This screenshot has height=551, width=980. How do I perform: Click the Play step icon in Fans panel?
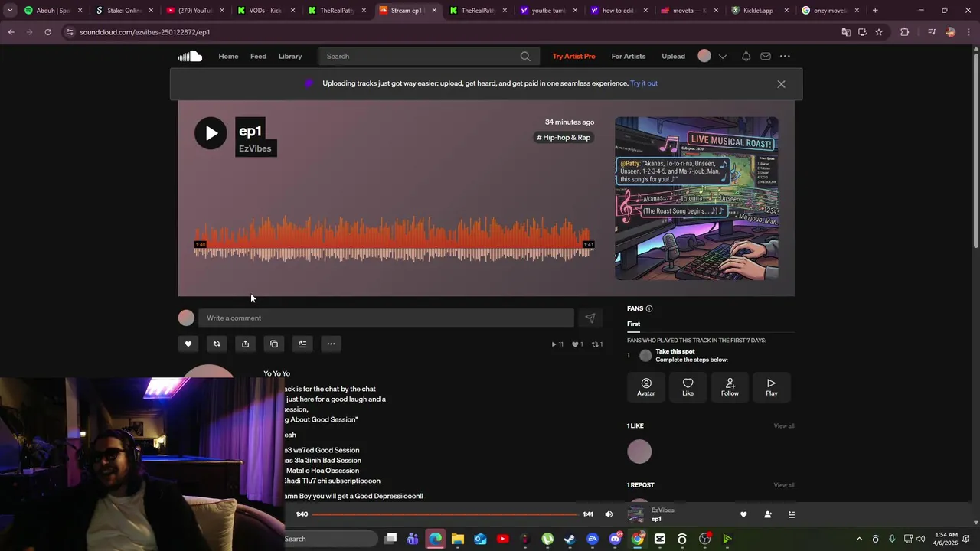click(771, 387)
